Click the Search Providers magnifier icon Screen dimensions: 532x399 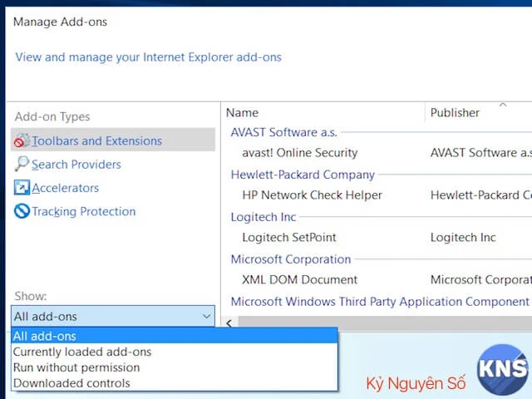(x=22, y=165)
